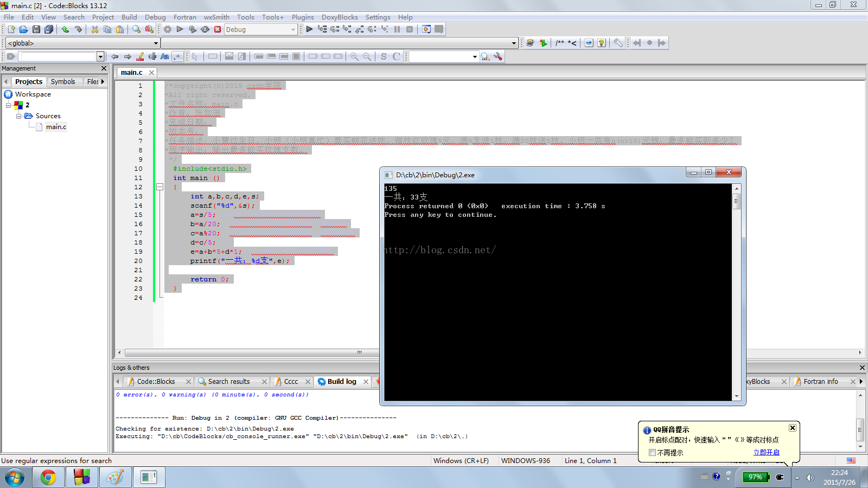Open DoxyBlocks preferences wrench icon

618,43
